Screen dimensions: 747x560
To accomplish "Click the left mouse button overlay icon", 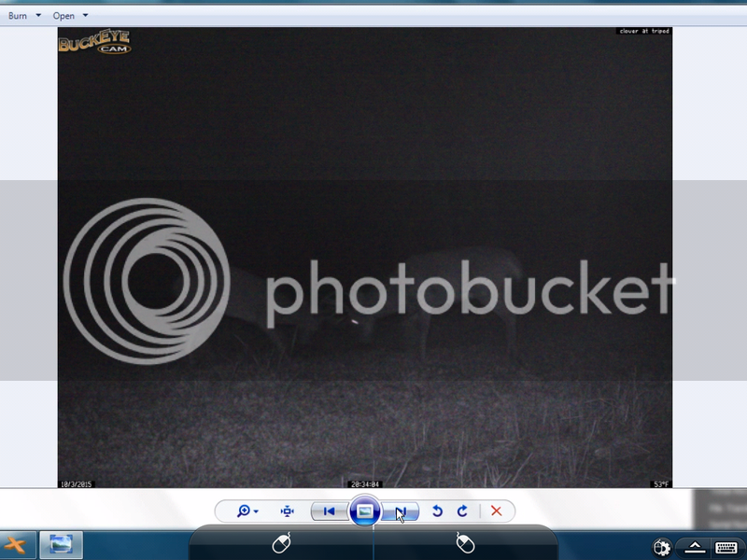I will click(x=282, y=543).
